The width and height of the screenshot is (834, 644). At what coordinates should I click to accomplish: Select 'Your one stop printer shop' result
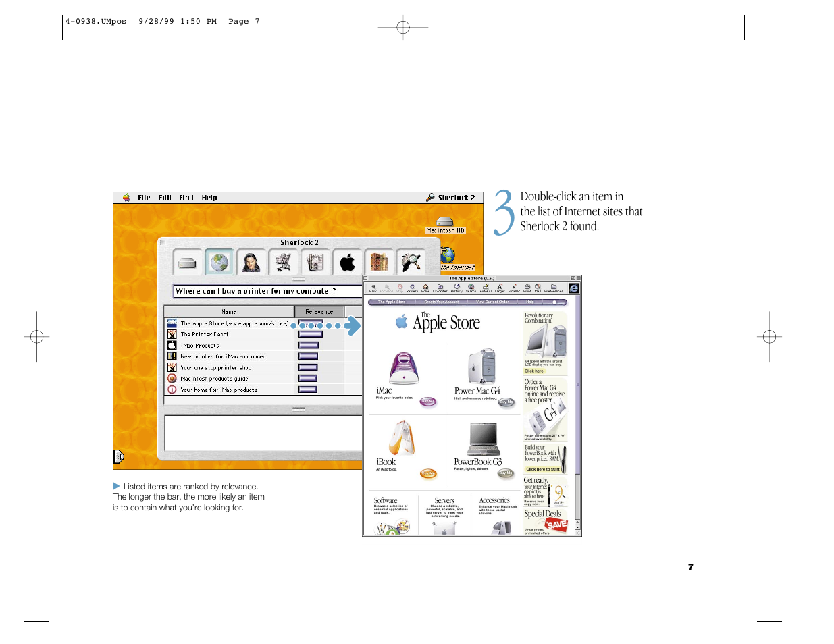coord(215,368)
